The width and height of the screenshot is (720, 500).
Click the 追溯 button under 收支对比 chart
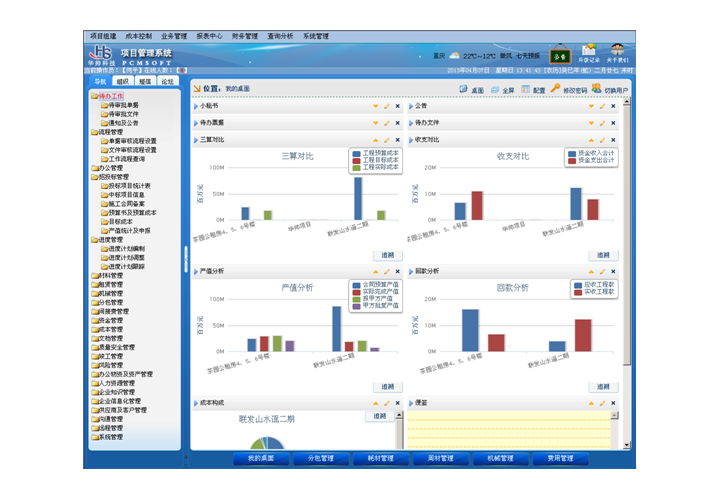point(603,256)
